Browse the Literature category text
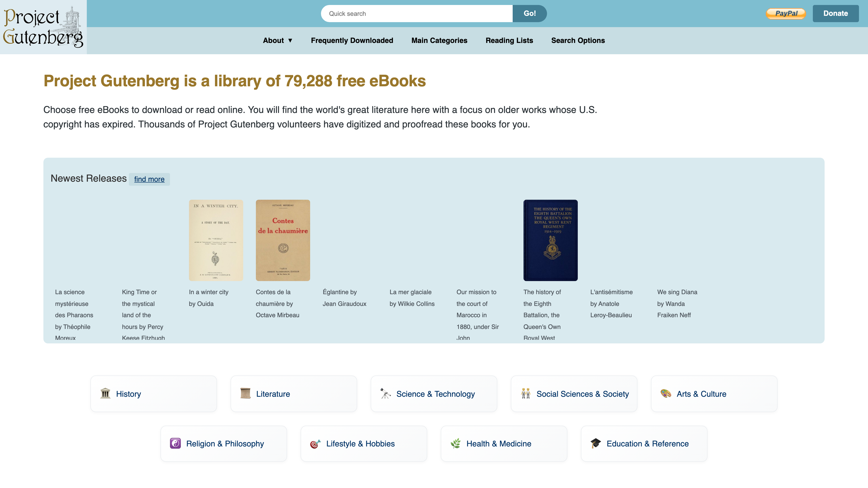 coord(273,394)
